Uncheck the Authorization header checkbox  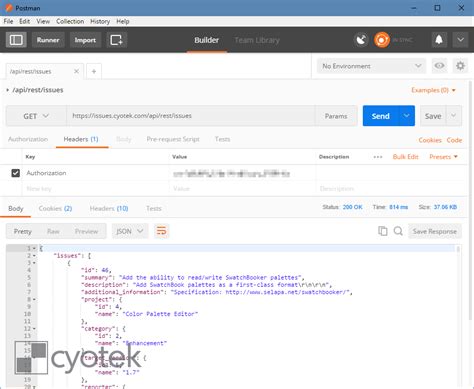click(15, 173)
